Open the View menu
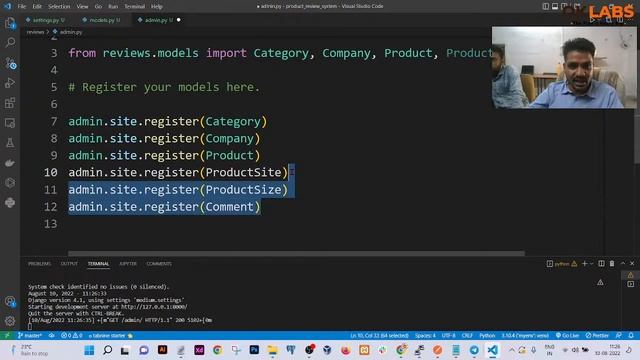The width and height of the screenshot is (640, 360). click(x=82, y=7)
